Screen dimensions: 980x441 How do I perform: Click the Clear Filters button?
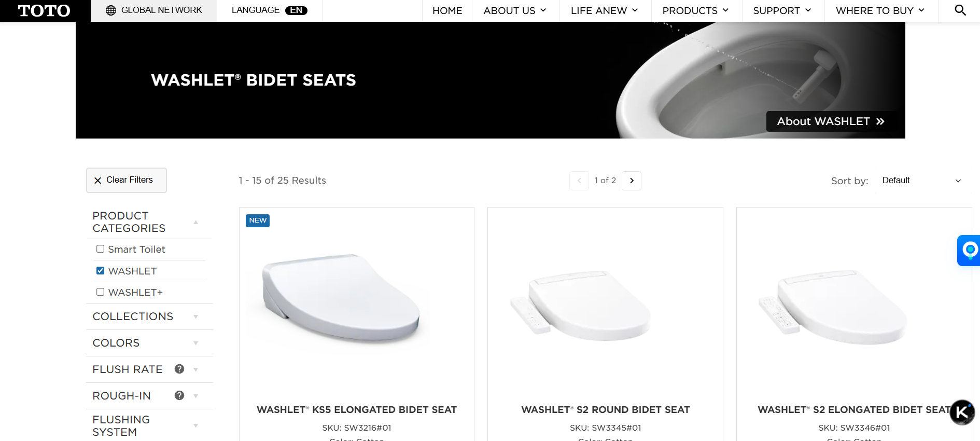click(126, 180)
